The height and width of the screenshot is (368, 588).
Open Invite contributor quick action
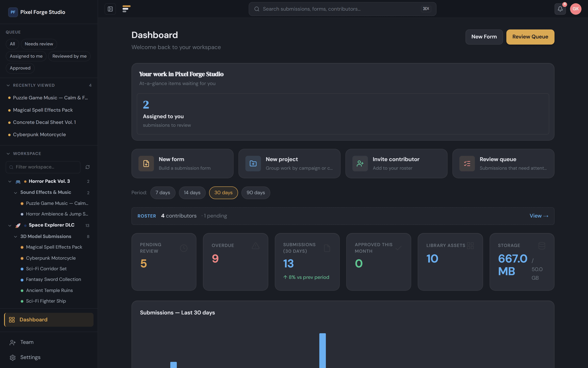(x=396, y=164)
